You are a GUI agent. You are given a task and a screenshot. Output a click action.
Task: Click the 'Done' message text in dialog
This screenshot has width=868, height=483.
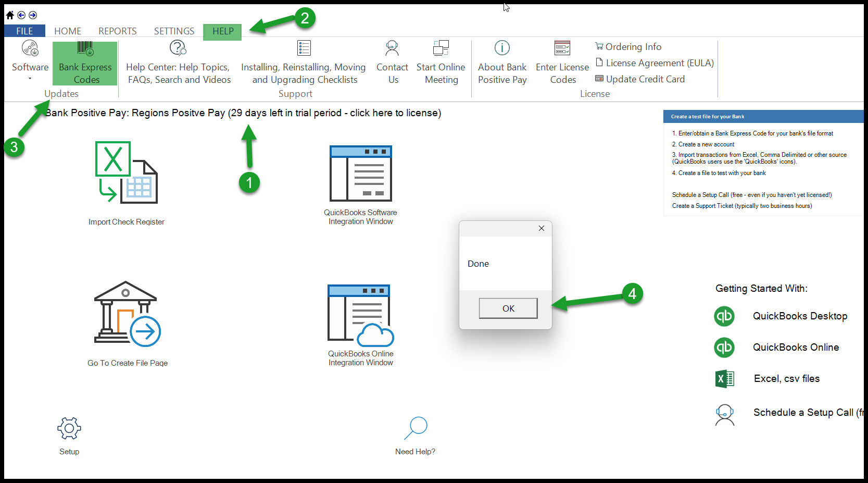pos(478,264)
